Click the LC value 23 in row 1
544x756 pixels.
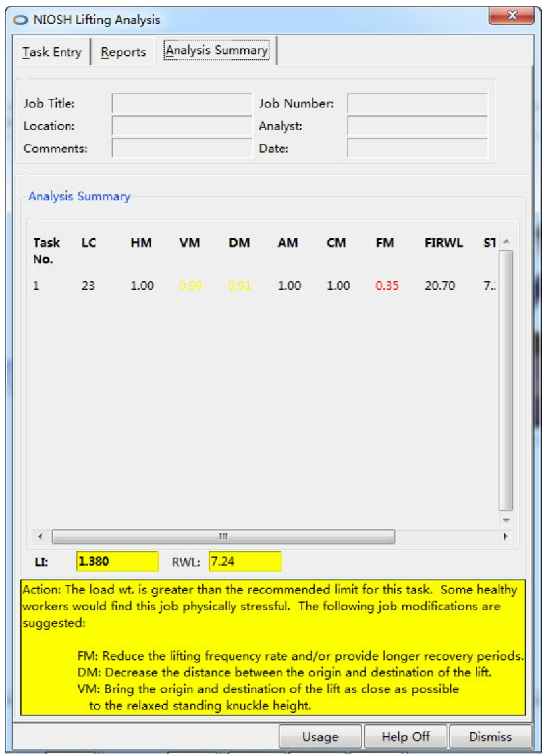tap(88, 285)
